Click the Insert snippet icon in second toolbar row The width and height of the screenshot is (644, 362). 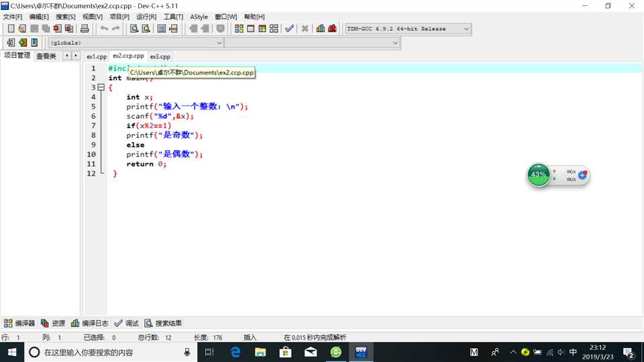tap(11, 42)
